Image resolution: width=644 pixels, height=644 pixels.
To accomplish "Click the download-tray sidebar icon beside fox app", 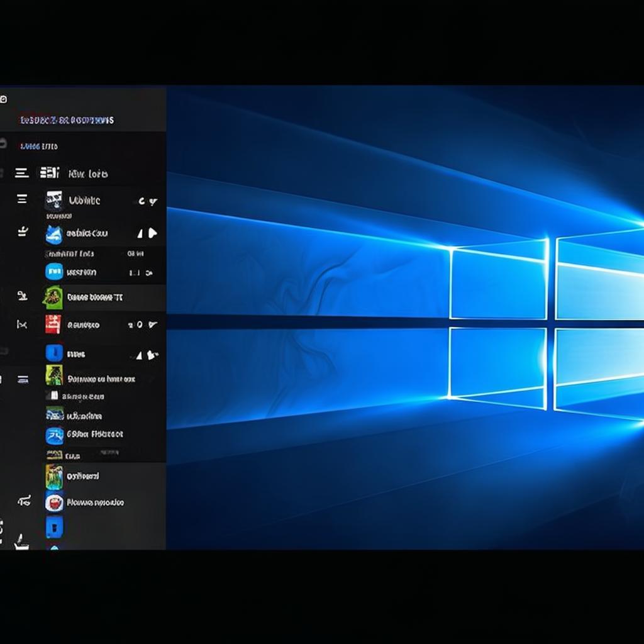I will pyautogui.click(x=23, y=232).
